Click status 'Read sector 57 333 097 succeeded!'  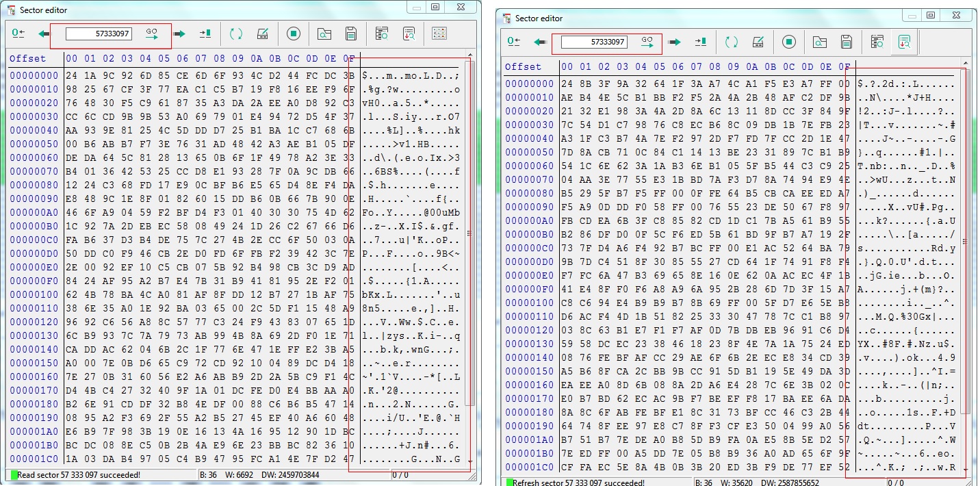tap(79, 474)
